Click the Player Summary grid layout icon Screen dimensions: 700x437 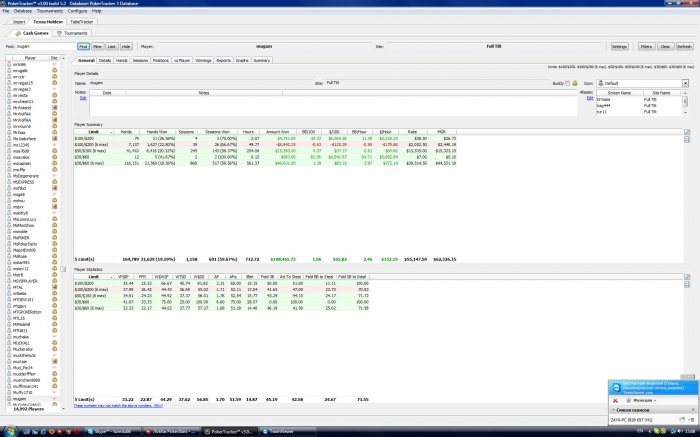687,139
